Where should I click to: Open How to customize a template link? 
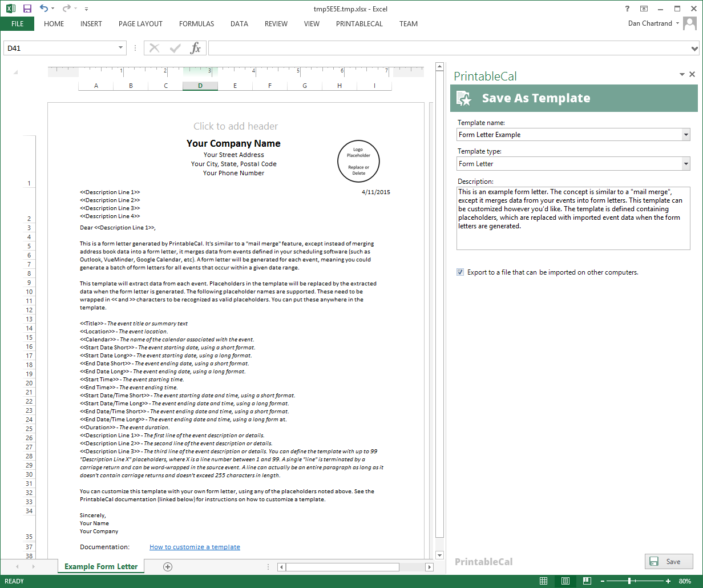point(195,547)
